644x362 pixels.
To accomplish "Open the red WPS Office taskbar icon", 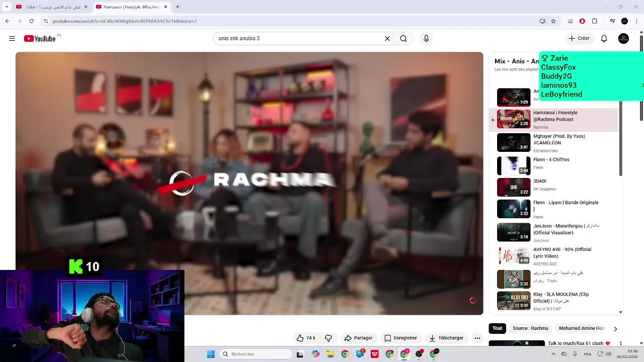I will [x=375, y=354].
